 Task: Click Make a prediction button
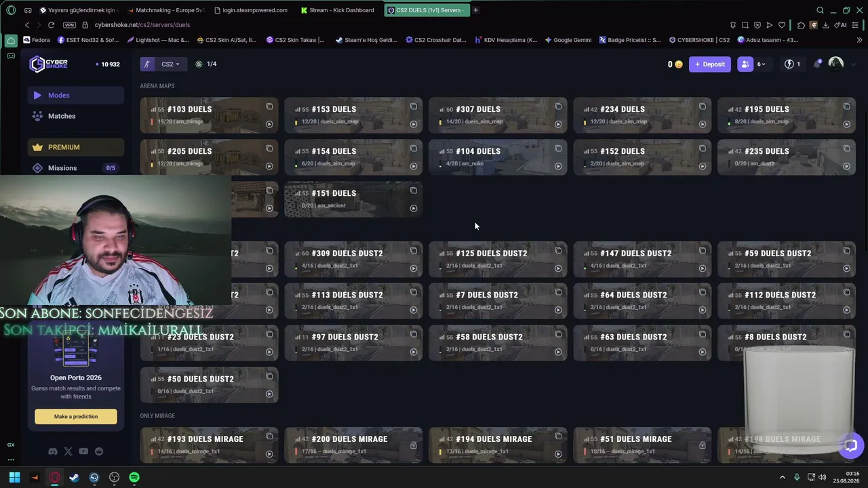76,417
